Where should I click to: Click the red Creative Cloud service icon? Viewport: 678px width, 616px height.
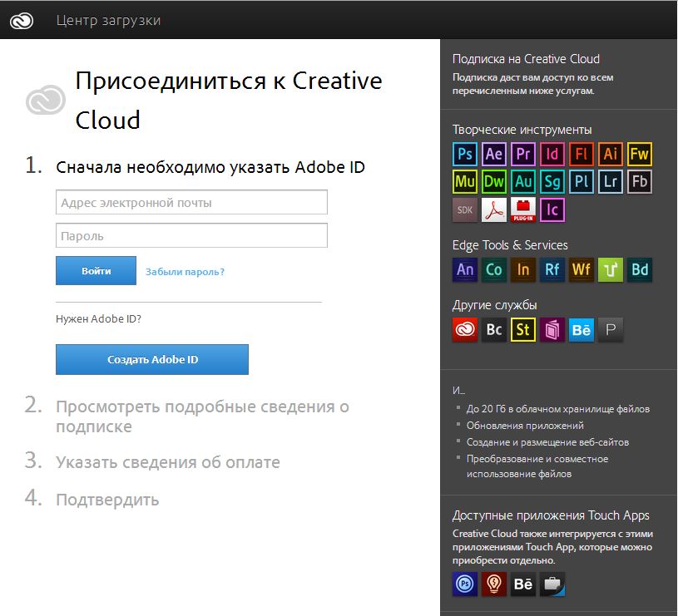[465, 329]
